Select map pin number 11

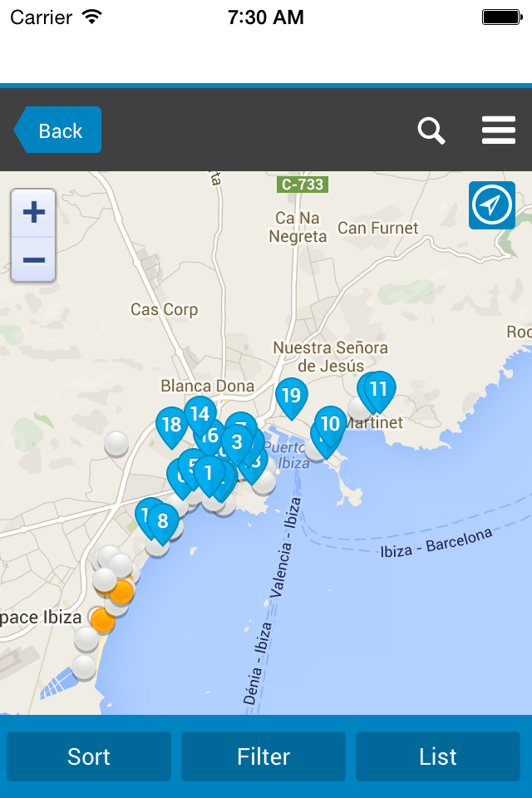click(x=380, y=392)
